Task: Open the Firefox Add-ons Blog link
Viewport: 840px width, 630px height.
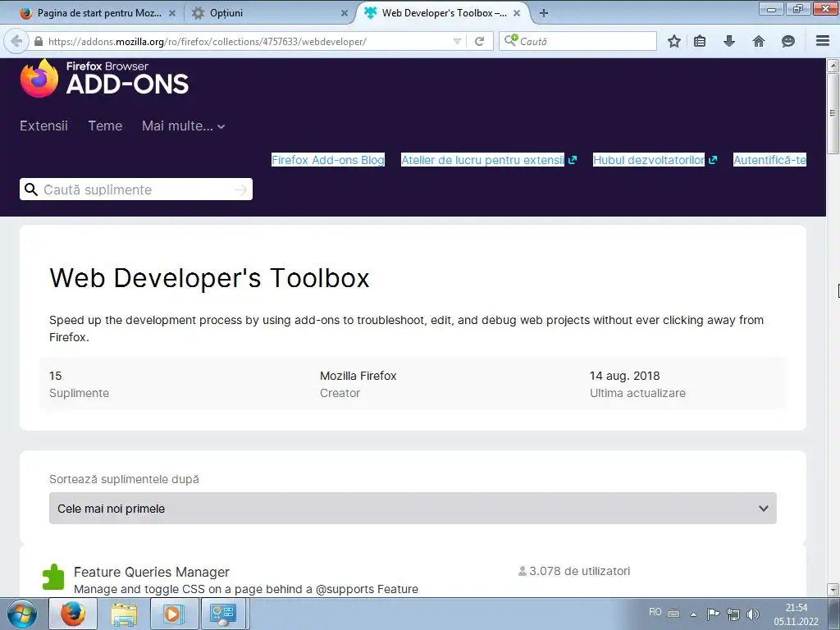Action: click(x=328, y=160)
